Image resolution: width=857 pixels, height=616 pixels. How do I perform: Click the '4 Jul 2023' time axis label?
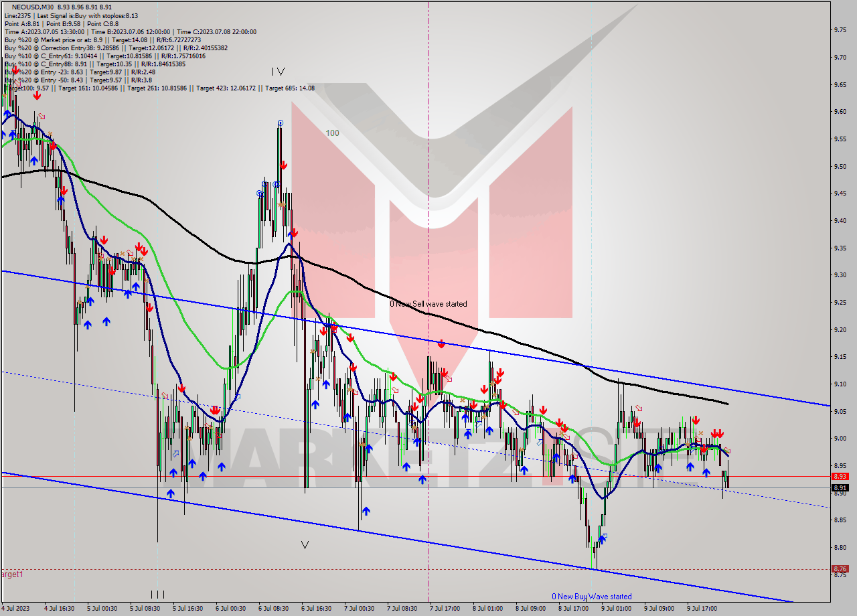[x=17, y=609]
